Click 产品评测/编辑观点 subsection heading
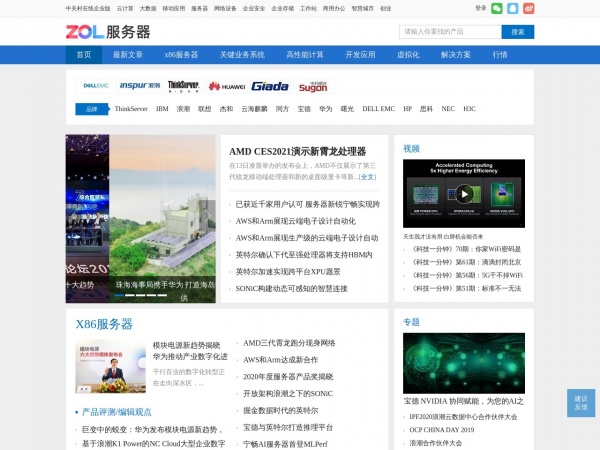Image resolution: width=600 pixels, height=450 pixels. (117, 412)
